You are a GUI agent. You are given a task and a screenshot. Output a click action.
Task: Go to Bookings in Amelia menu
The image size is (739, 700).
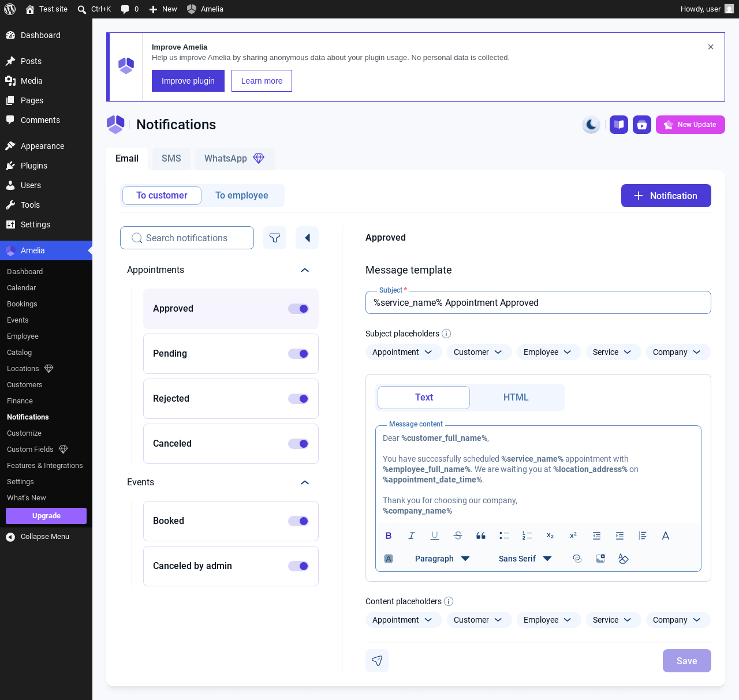22,304
